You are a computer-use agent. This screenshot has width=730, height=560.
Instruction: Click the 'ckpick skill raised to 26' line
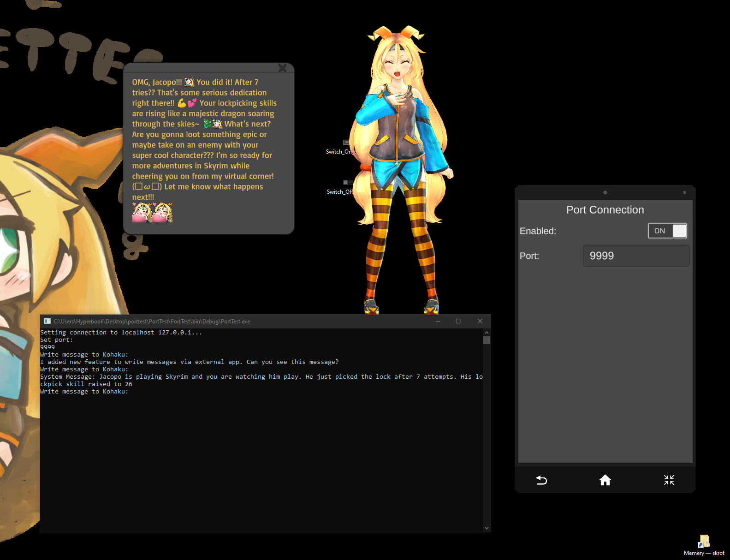86,384
